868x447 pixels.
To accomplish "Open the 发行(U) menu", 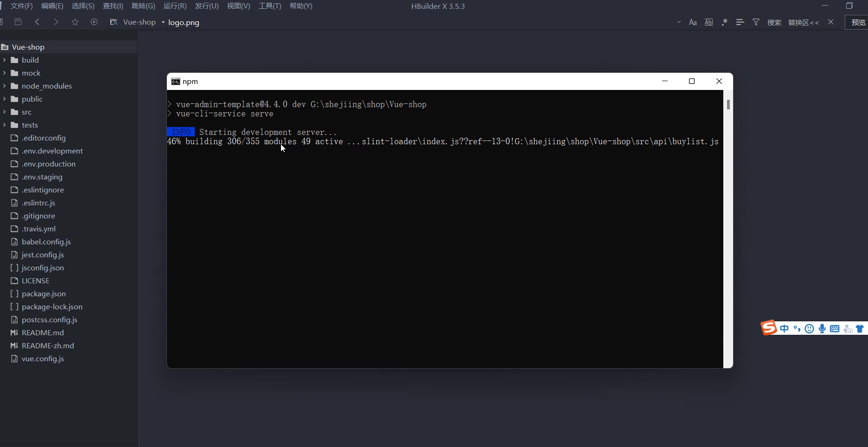I will (x=207, y=6).
